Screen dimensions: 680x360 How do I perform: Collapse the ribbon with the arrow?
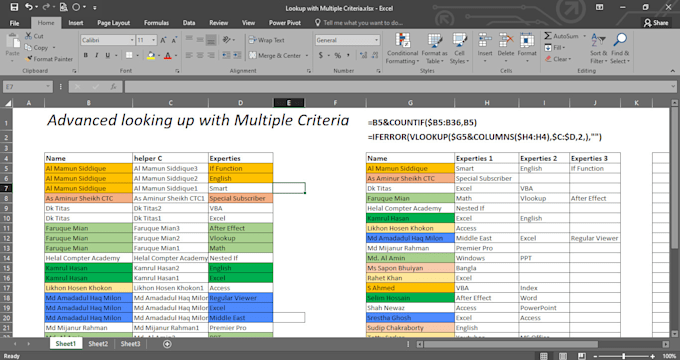[x=673, y=71]
